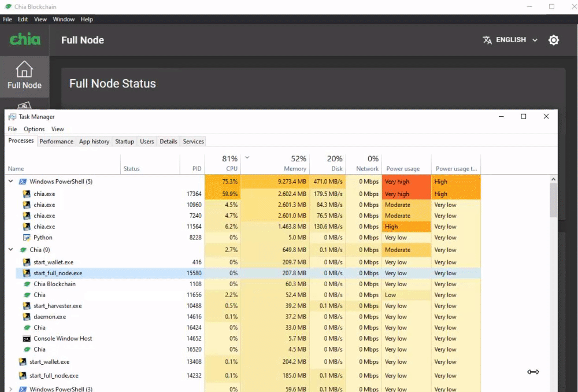Click the Chia Blockchain process leaf icon
578x392 pixels.
(x=27, y=284)
